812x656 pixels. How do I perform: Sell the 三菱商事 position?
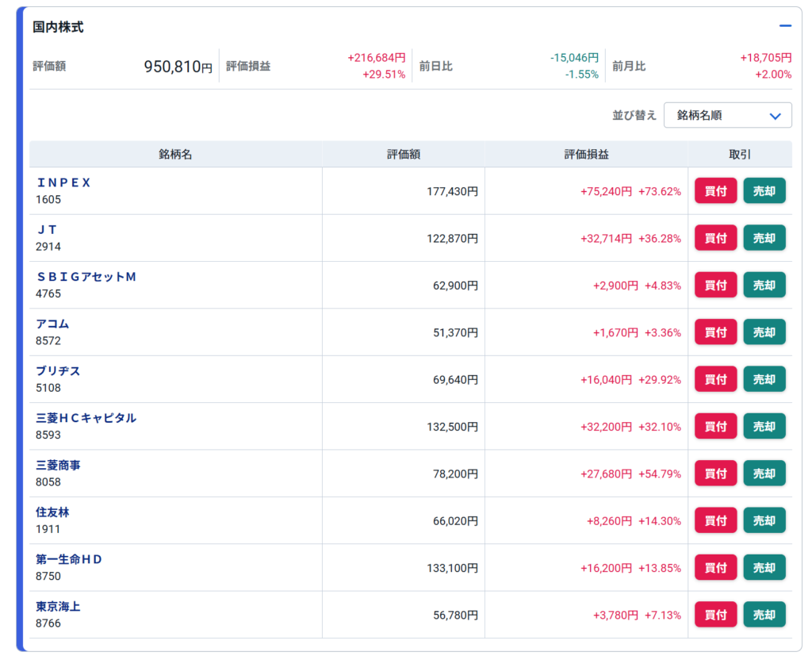(764, 474)
